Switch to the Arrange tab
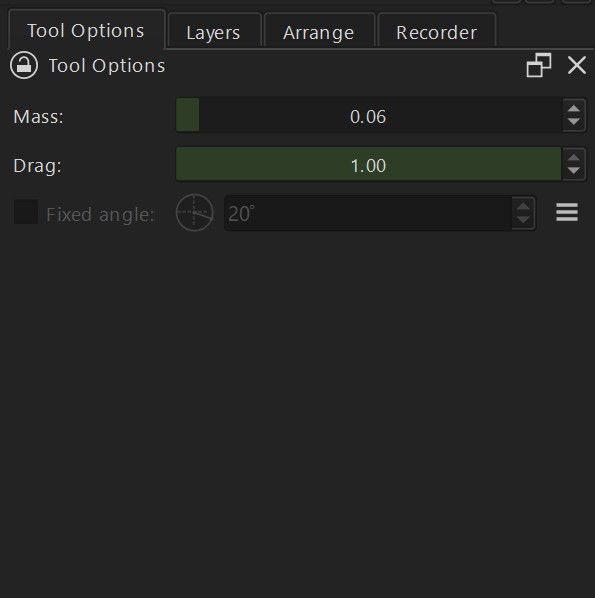Image resolution: width=595 pixels, height=598 pixels. pyautogui.click(x=319, y=32)
